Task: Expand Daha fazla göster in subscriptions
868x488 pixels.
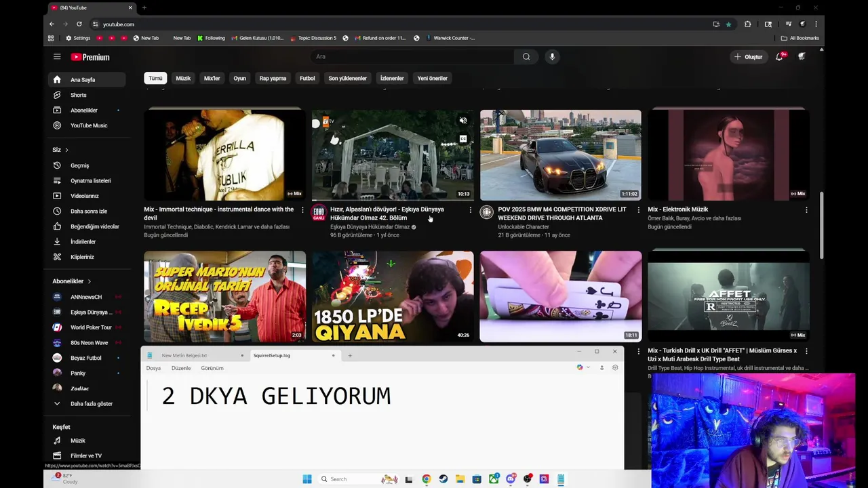Action: click(87, 403)
